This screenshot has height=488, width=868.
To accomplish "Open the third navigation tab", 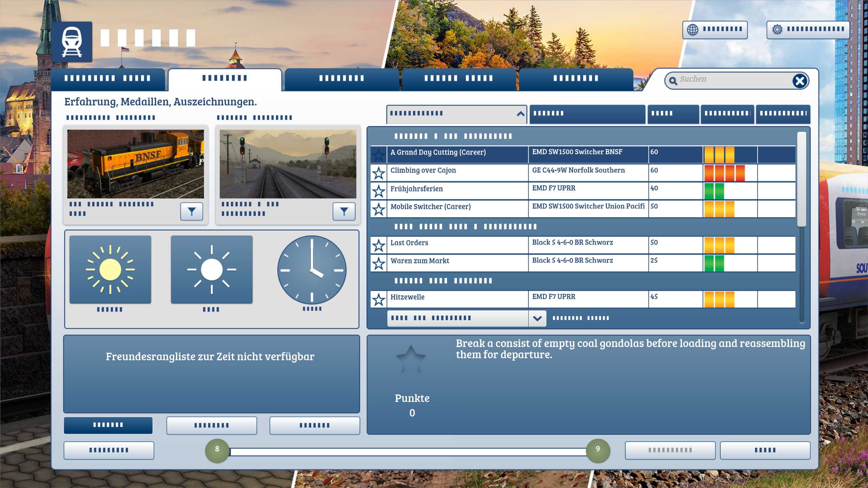I will coord(341,79).
